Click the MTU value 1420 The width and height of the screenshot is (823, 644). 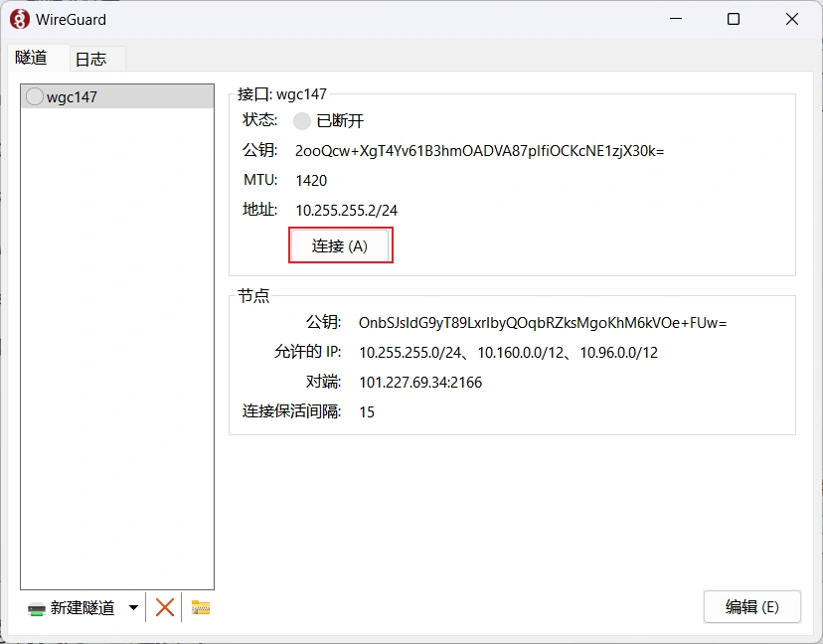click(x=311, y=181)
